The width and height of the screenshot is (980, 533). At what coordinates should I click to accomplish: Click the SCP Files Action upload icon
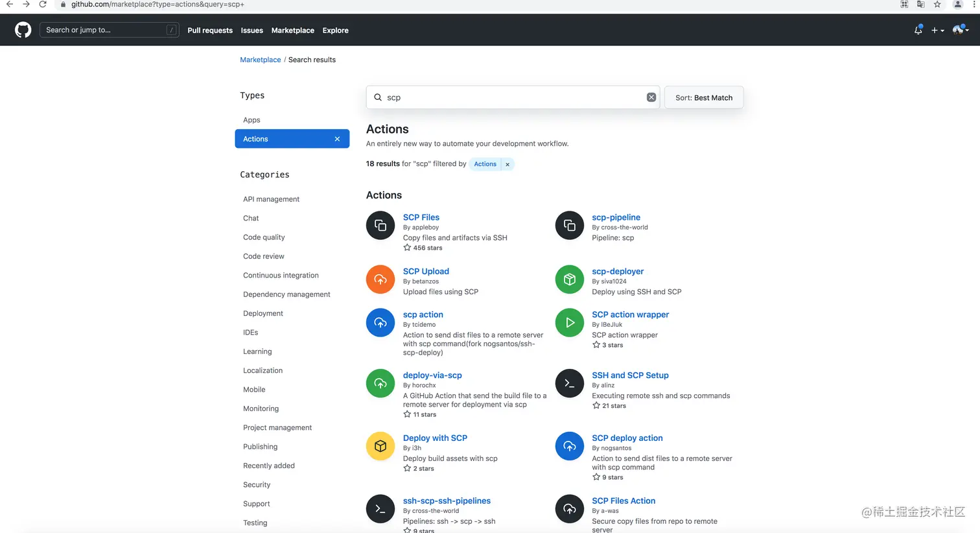(570, 508)
